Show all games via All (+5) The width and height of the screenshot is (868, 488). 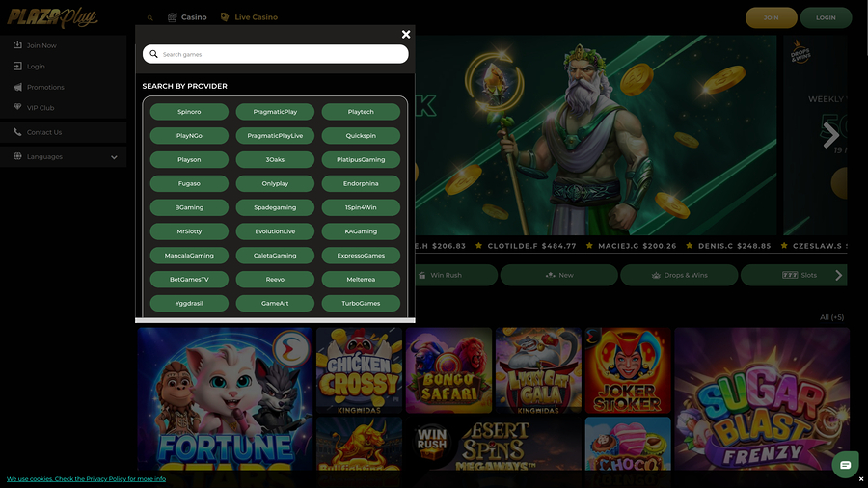coord(831,317)
